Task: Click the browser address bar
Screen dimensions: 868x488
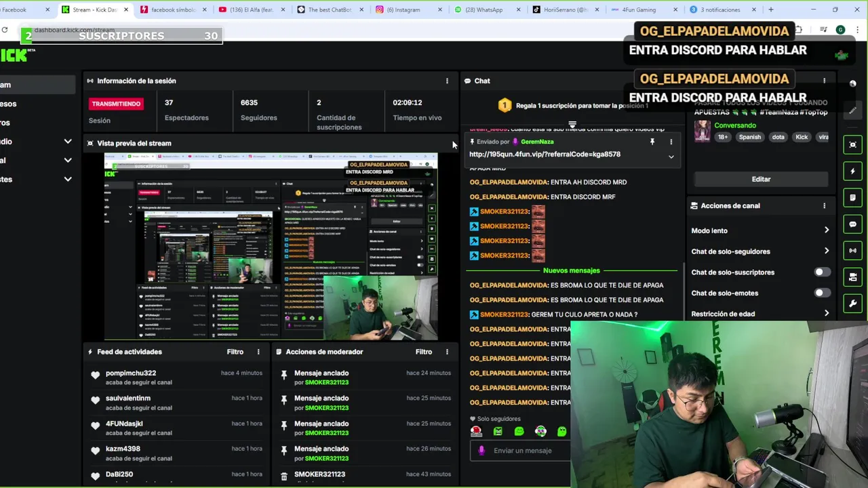Action: pyautogui.click(x=75, y=30)
